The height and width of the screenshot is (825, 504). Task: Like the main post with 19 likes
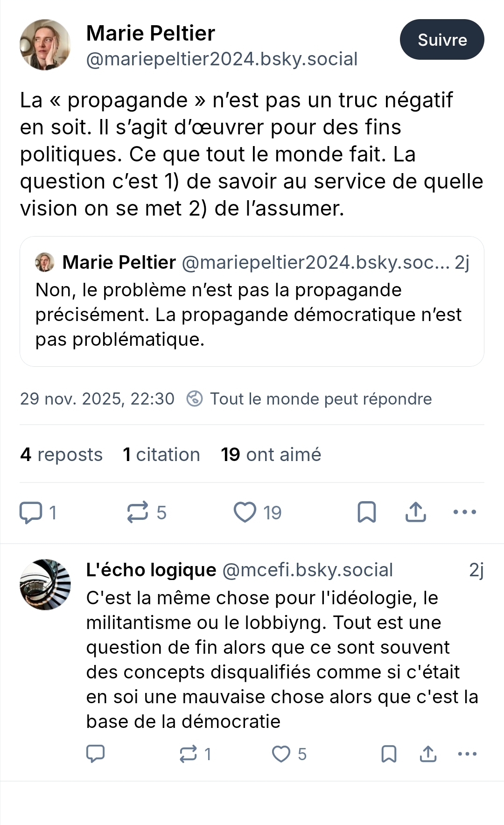(245, 512)
